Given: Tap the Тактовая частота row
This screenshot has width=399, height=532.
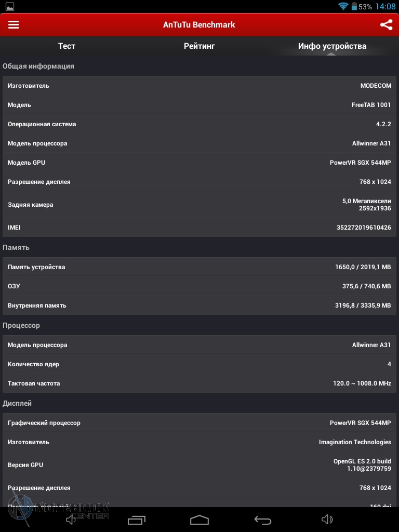Looking at the screenshot, I should pos(199,383).
